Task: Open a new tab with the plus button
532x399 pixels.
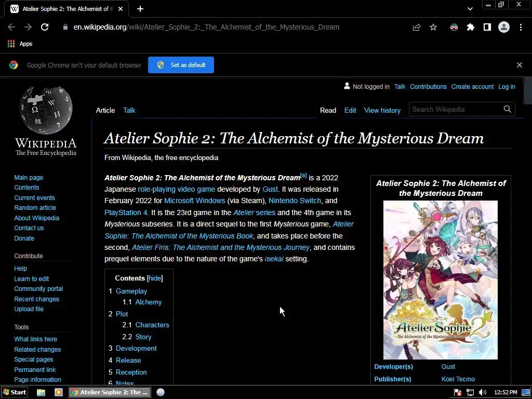Action: [x=140, y=9]
